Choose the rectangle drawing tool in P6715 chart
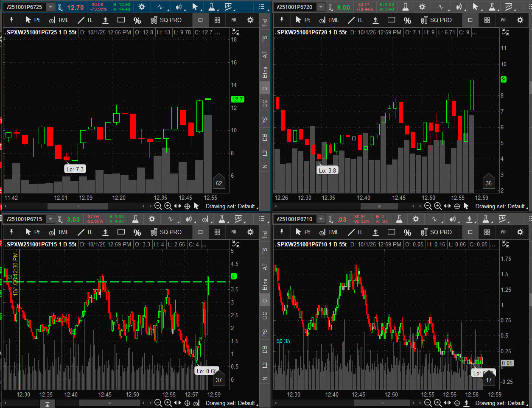Image resolution: width=532 pixels, height=408 pixels. pyautogui.click(x=121, y=232)
